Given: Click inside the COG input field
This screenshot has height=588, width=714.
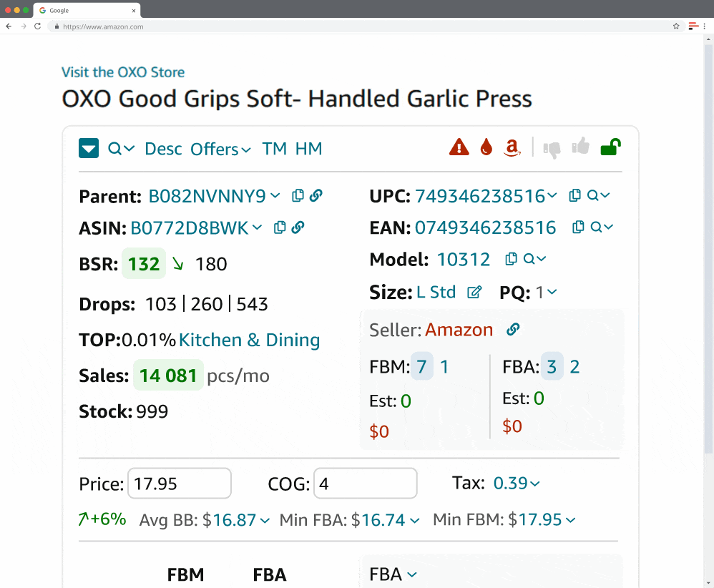Looking at the screenshot, I should coord(365,483).
